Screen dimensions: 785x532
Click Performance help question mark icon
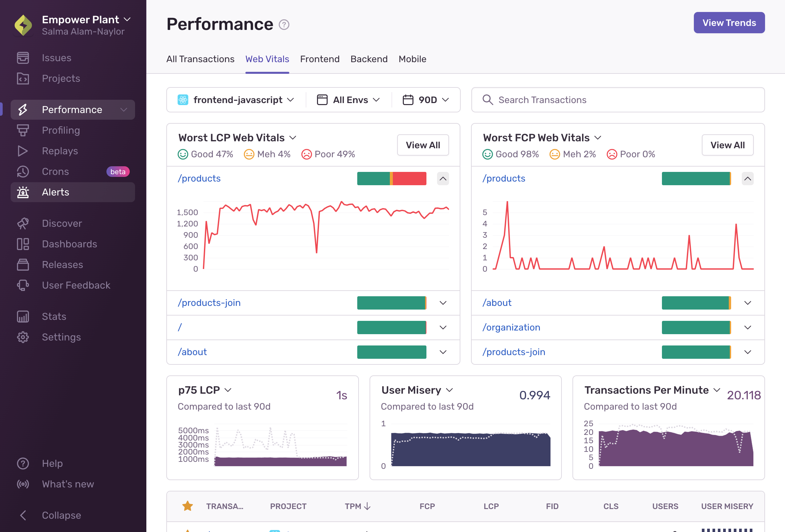(x=284, y=25)
